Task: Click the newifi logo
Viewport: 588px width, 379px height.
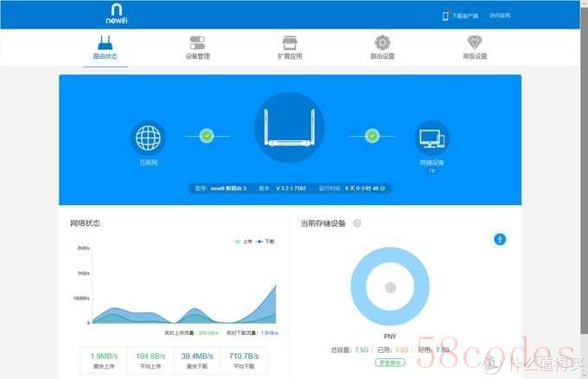Action: point(116,14)
